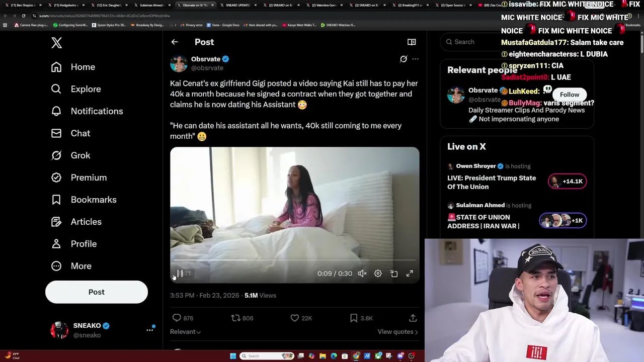Open Notifications in the sidebar
The image size is (644, 362).
87,111
